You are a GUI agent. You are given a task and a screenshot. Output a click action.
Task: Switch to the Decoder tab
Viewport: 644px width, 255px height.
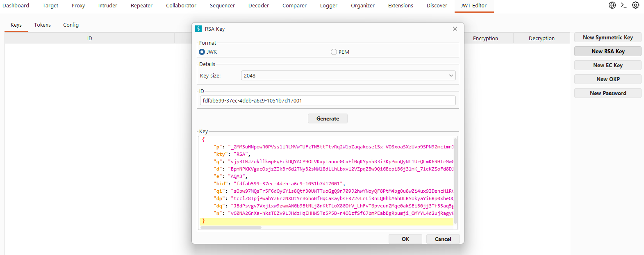[x=259, y=6]
